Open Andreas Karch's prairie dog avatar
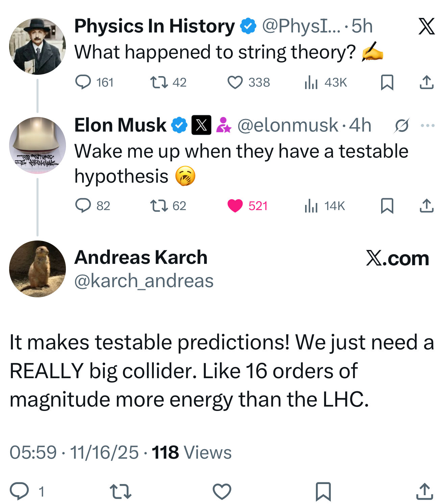The width and height of the screenshot is (446, 504). tap(38, 269)
